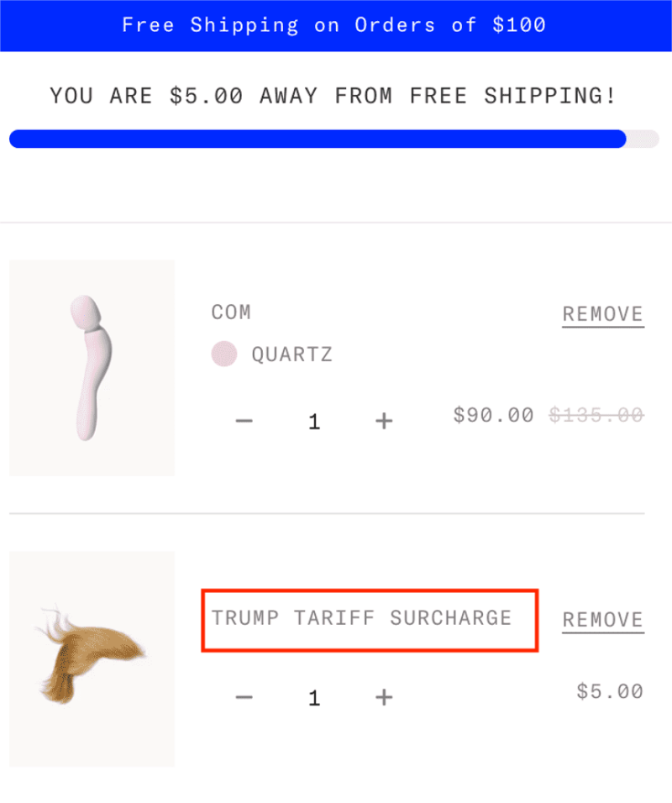672x803 pixels.
Task: Click minus for Trump Tariff Surcharge
Action: click(244, 697)
